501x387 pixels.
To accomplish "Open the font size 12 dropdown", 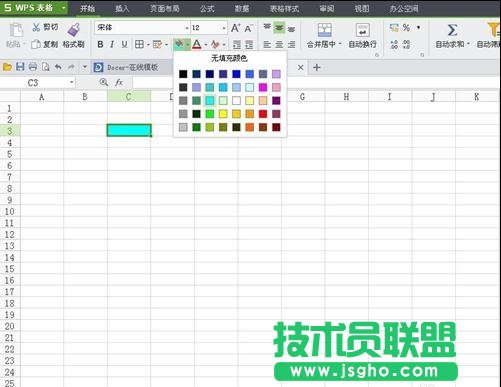I will pos(224,28).
